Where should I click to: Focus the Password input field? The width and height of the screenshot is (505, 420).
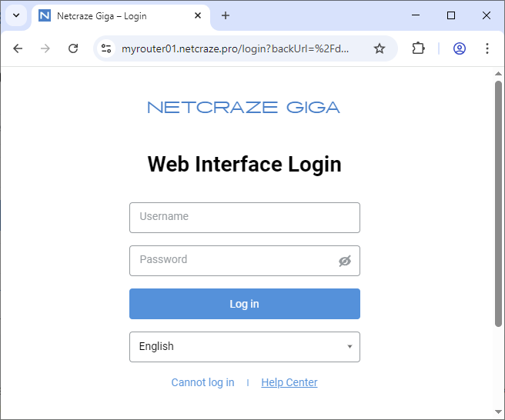(231, 261)
